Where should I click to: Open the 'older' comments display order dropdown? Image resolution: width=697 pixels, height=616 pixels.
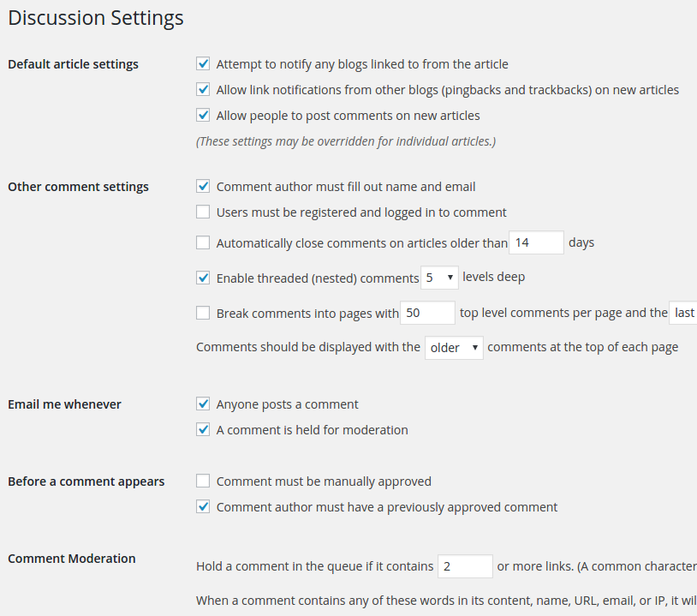(x=454, y=348)
